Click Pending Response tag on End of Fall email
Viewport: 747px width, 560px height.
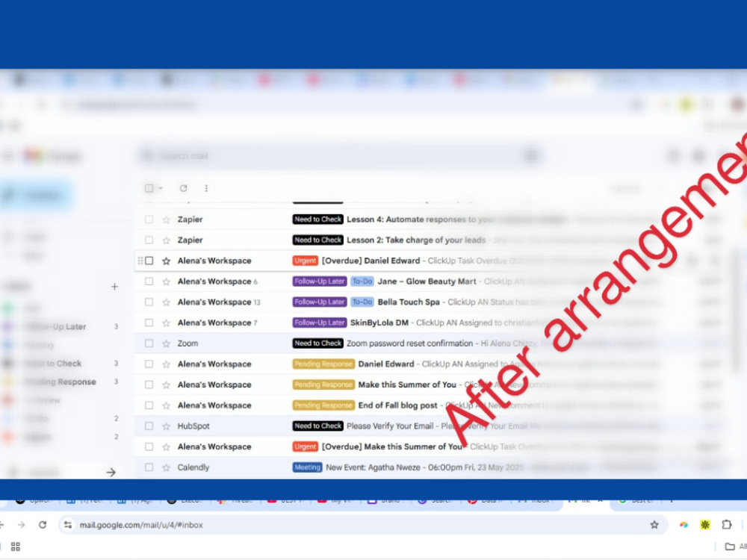[x=323, y=405]
